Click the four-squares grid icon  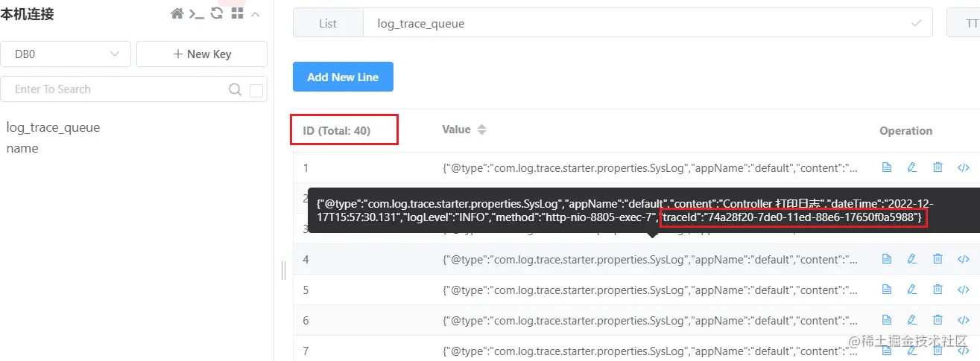[x=237, y=13]
